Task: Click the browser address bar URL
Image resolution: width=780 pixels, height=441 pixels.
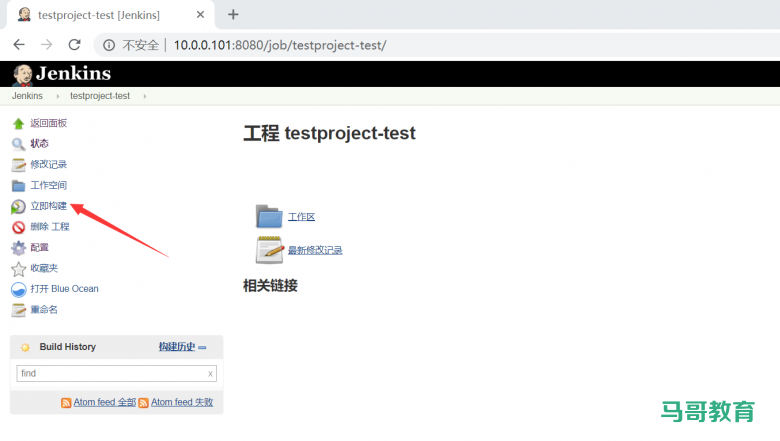Action: [x=280, y=45]
